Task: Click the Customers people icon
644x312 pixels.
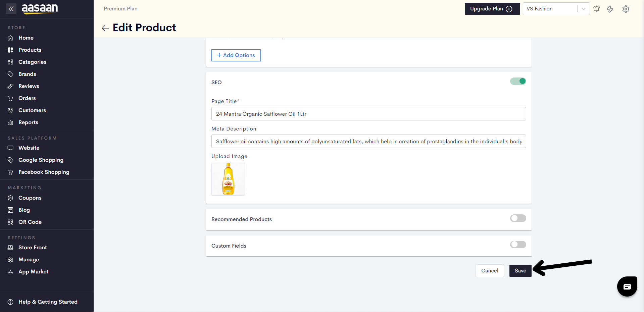Action: click(x=10, y=110)
